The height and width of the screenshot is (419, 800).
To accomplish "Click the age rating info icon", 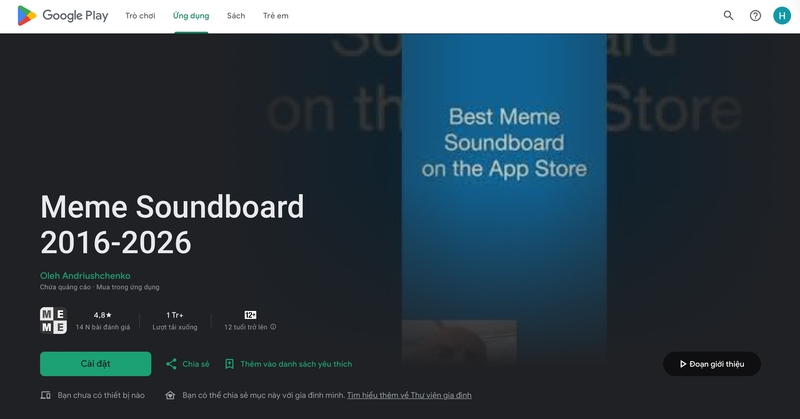I will pyautogui.click(x=273, y=327).
